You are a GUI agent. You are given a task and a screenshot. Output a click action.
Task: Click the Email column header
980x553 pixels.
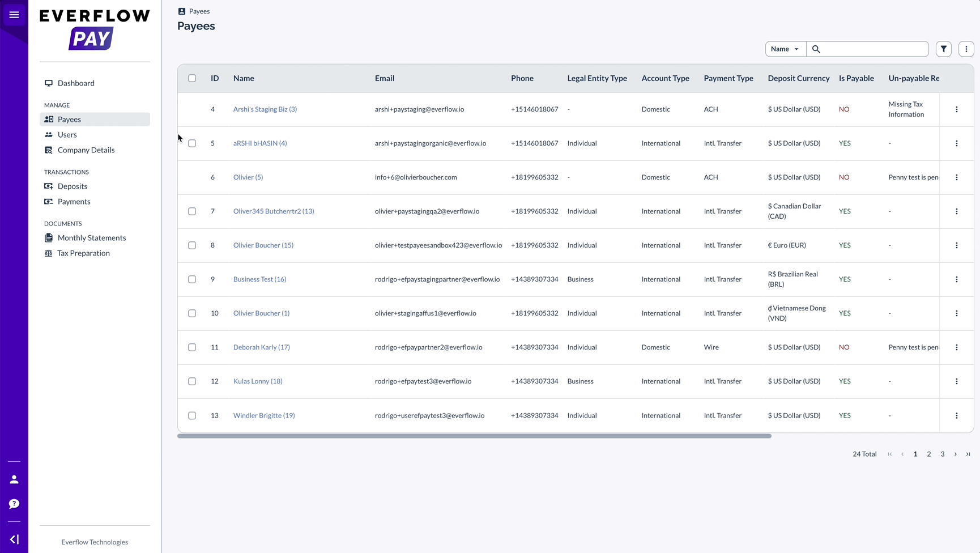click(385, 78)
